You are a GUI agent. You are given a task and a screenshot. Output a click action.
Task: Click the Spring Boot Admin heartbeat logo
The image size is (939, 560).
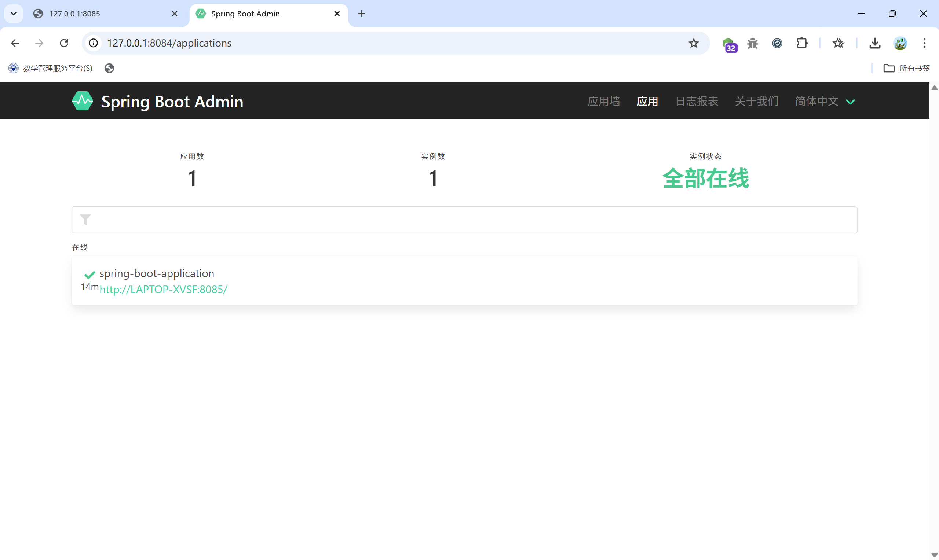pyautogui.click(x=82, y=101)
